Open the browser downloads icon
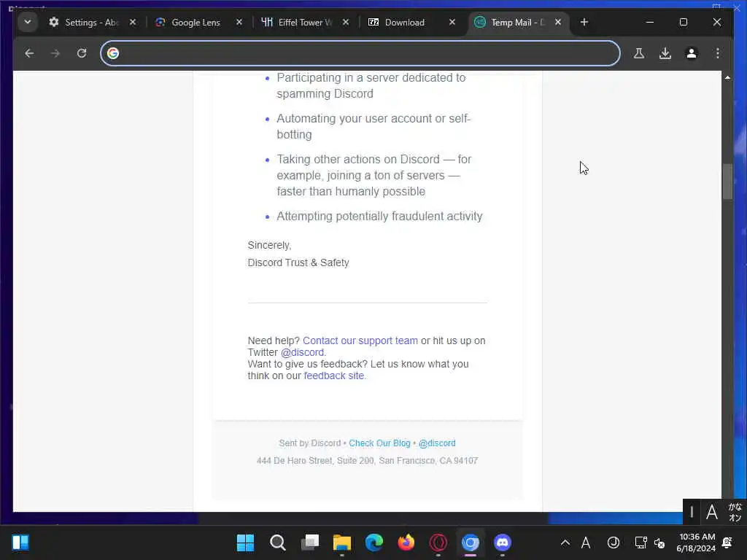Screen dimensions: 747x560 coord(665,53)
